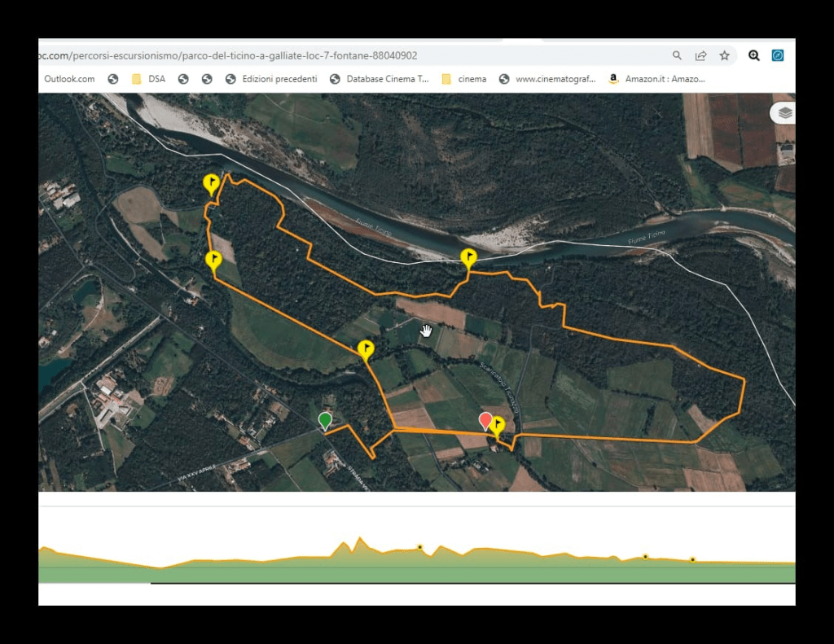Bookmark this page with the star icon
Screen dimensions: 834x644
(724, 55)
